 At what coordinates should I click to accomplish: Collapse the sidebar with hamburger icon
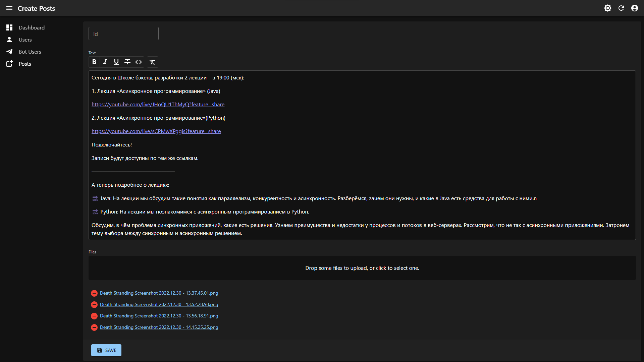coord(9,8)
